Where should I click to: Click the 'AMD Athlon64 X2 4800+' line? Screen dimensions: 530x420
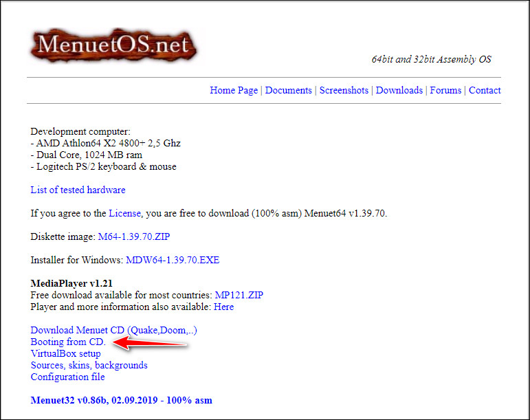pyautogui.click(x=105, y=143)
